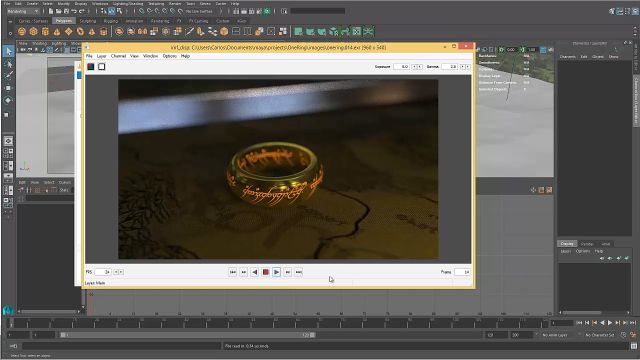The height and width of the screenshot is (360, 640).
Task: Click the rendered ring image in fcheck
Action: coord(278,169)
